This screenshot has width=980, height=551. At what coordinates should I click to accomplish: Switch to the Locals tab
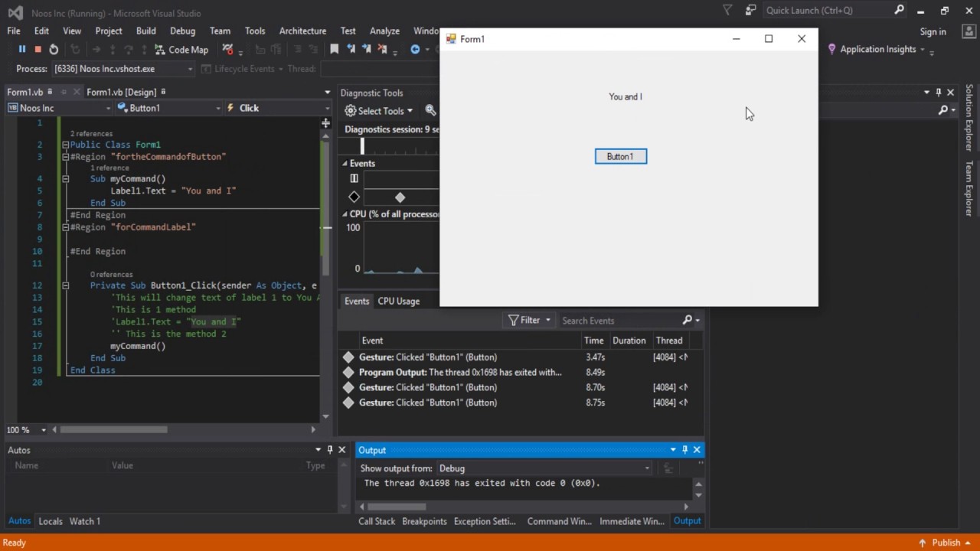[x=51, y=521]
